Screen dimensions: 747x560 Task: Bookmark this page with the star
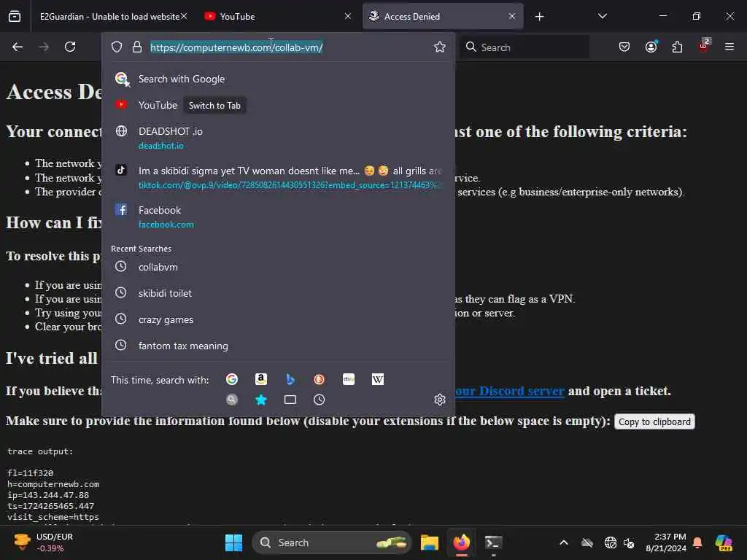440,47
